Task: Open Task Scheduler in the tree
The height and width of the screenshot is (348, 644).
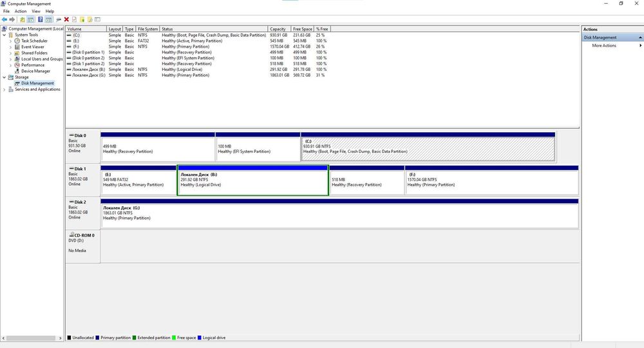Action: [x=34, y=41]
